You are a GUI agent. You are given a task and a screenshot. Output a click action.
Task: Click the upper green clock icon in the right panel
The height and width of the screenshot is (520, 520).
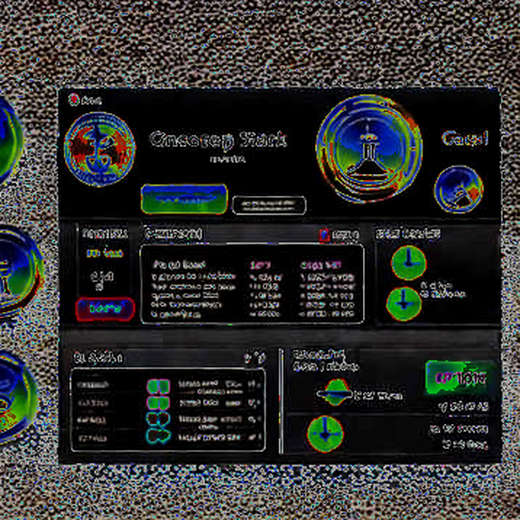pos(408,262)
